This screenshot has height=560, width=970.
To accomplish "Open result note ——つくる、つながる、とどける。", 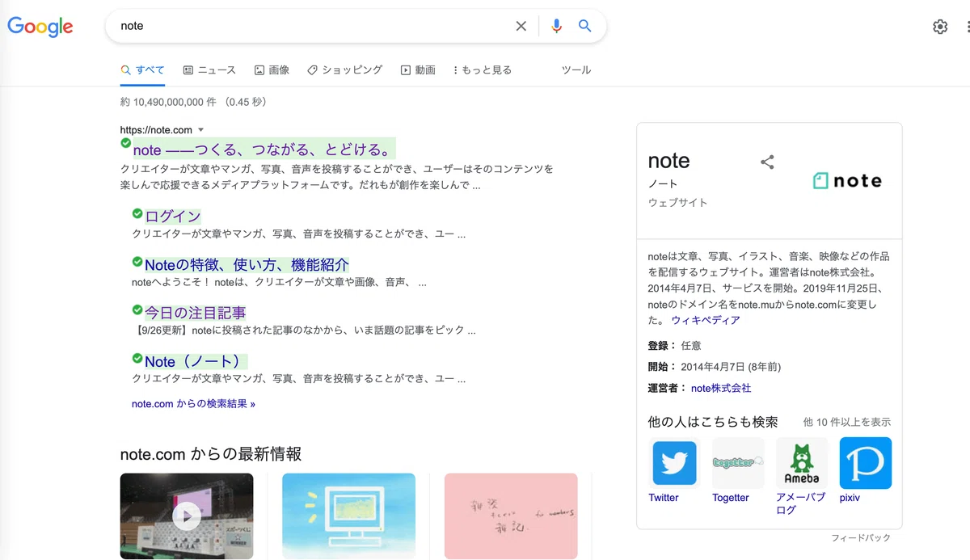I will [264, 149].
